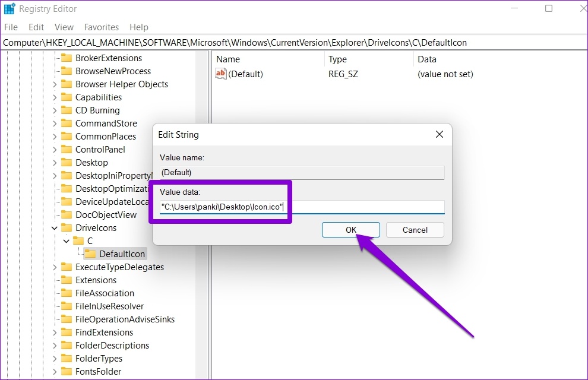The width and height of the screenshot is (588, 380).
Task: Click the ControlPanel folder icon
Action: point(67,149)
